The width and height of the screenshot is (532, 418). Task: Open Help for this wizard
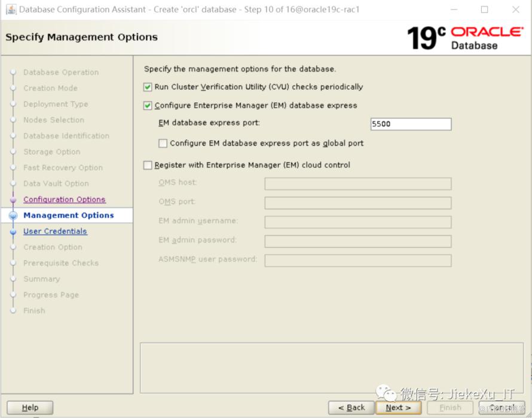coord(30,407)
